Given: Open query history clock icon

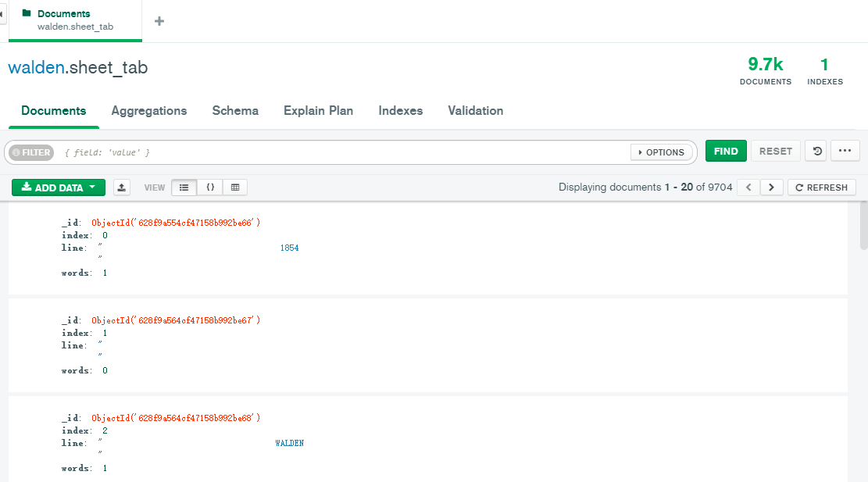Looking at the screenshot, I should pyautogui.click(x=817, y=151).
